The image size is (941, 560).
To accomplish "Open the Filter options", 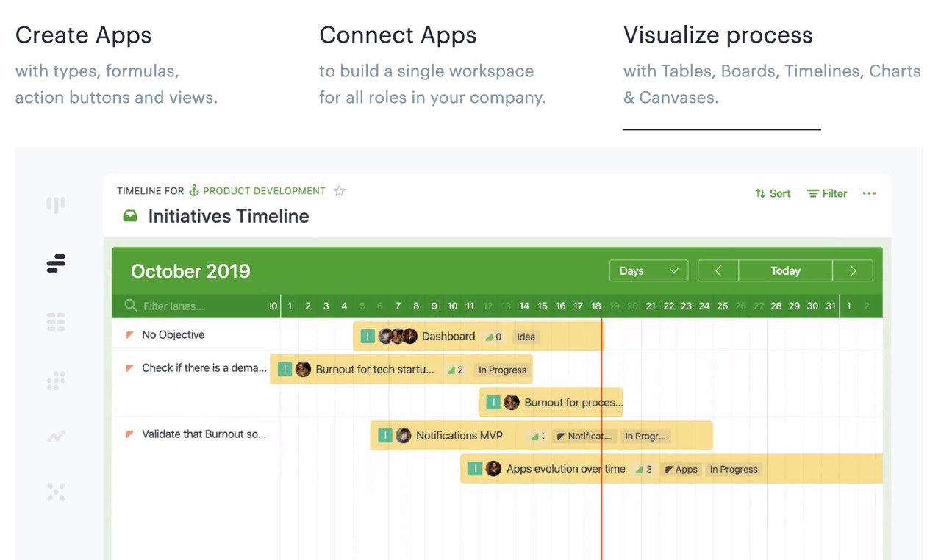I will click(827, 193).
